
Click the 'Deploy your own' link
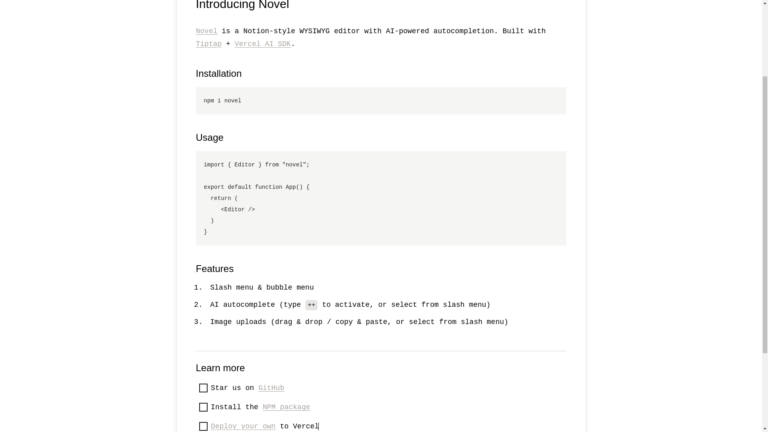tap(243, 426)
